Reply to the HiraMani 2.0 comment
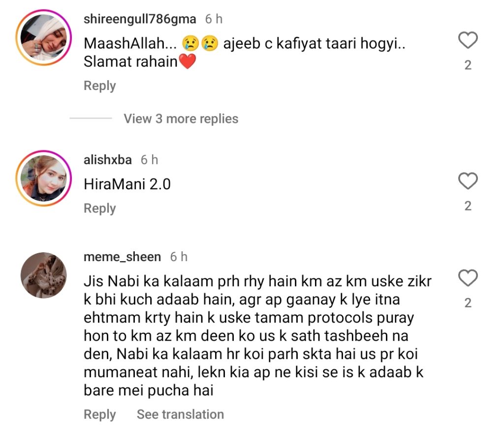This screenshot has height=443, width=504. [99, 208]
